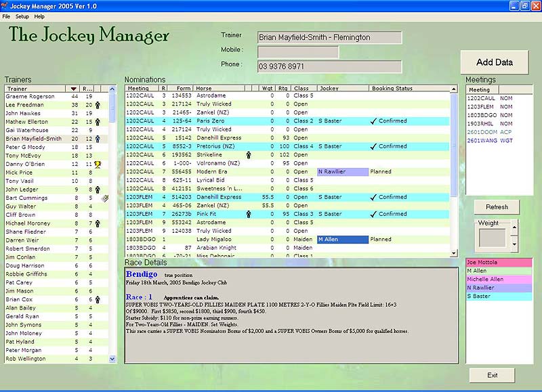The width and height of the screenshot is (542, 392).
Task: Toggle Confirmed checkmark for Danehill Express
Action: [x=373, y=197]
